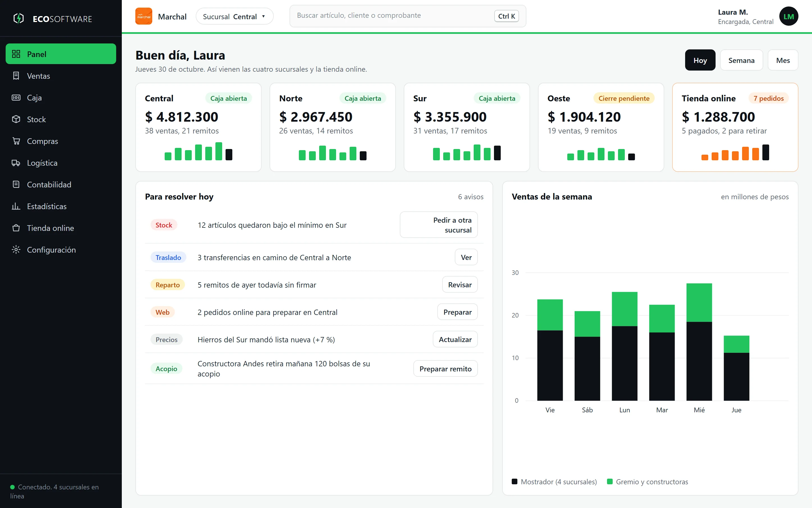This screenshot has height=508, width=812.
Task: Click Actualizar for Hierros del Sur list
Action: click(x=455, y=339)
